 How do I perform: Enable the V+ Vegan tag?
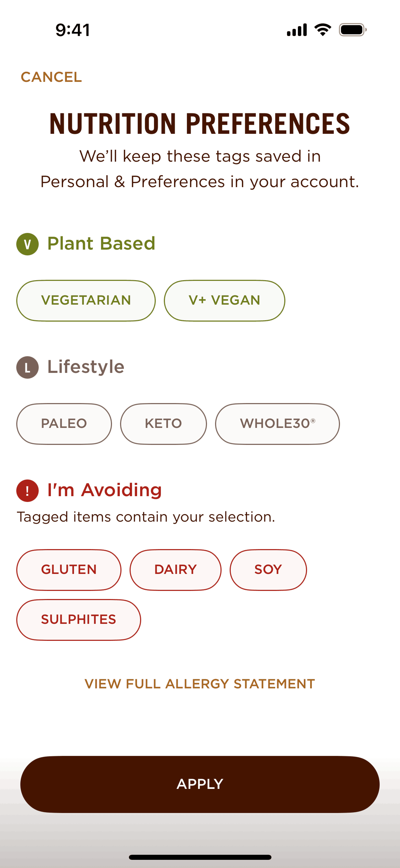coord(224,301)
